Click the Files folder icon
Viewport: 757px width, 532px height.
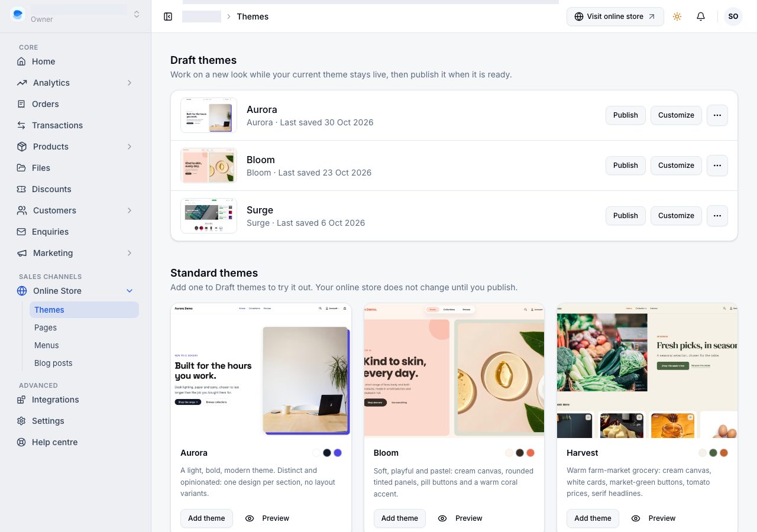(x=22, y=168)
